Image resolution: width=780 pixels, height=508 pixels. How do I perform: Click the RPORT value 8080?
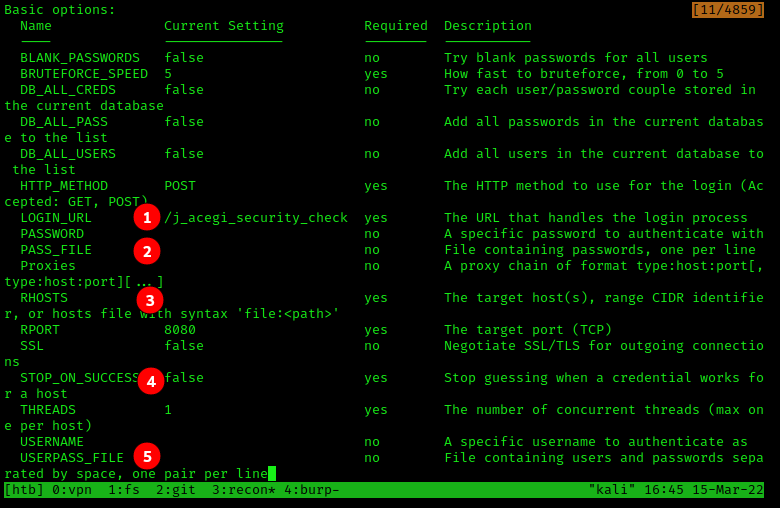coord(180,330)
